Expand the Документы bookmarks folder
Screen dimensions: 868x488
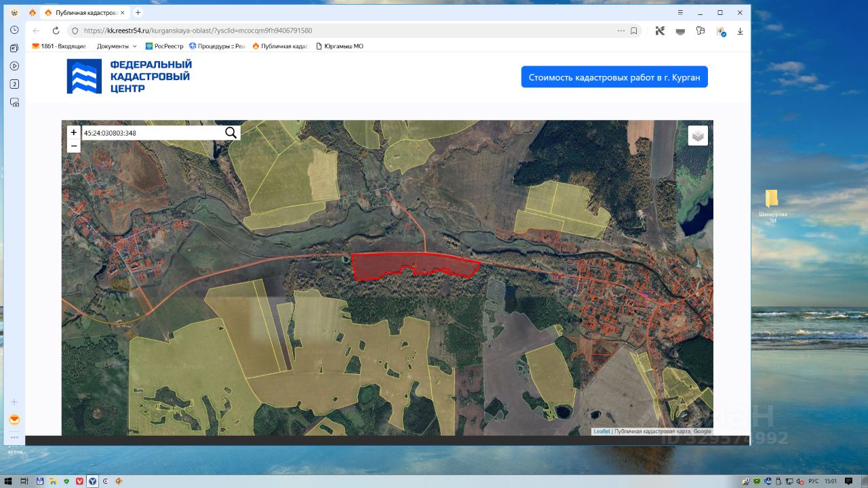tap(117, 46)
